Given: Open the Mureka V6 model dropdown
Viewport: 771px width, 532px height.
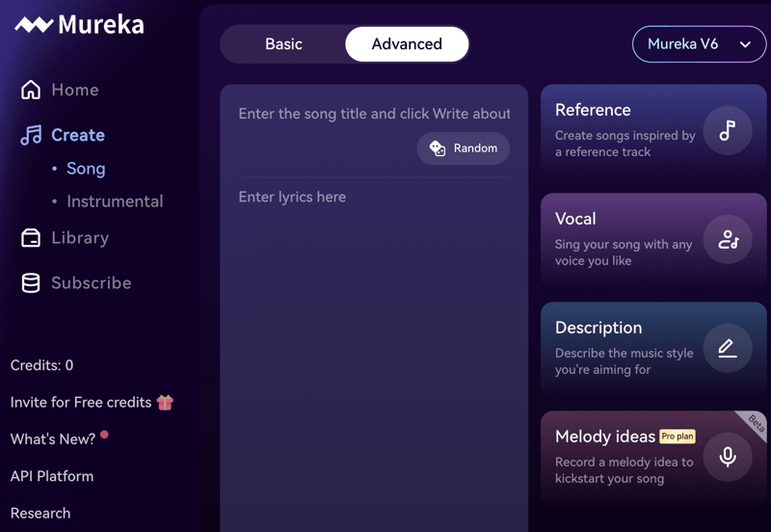Looking at the screenshot, I should tap(699, 44).
